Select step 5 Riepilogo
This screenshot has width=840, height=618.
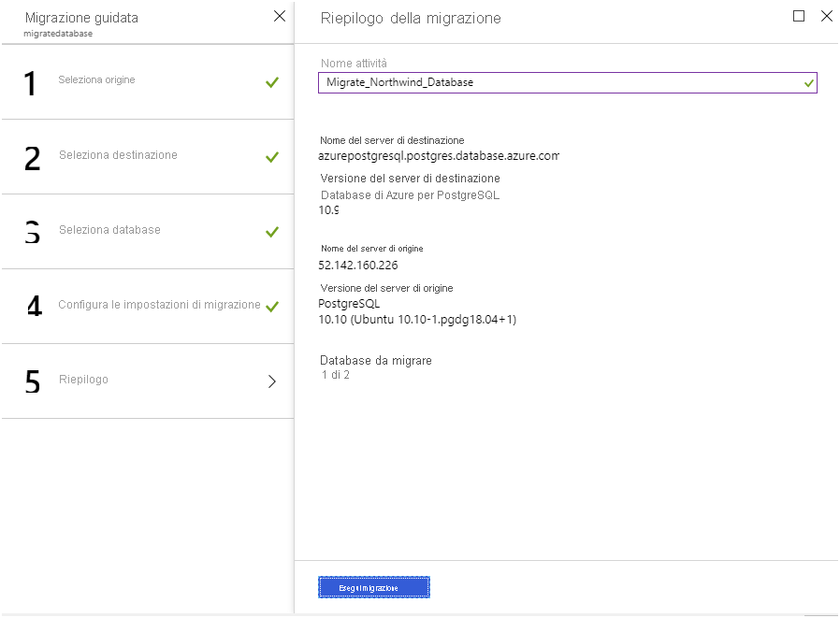[148, 381]
